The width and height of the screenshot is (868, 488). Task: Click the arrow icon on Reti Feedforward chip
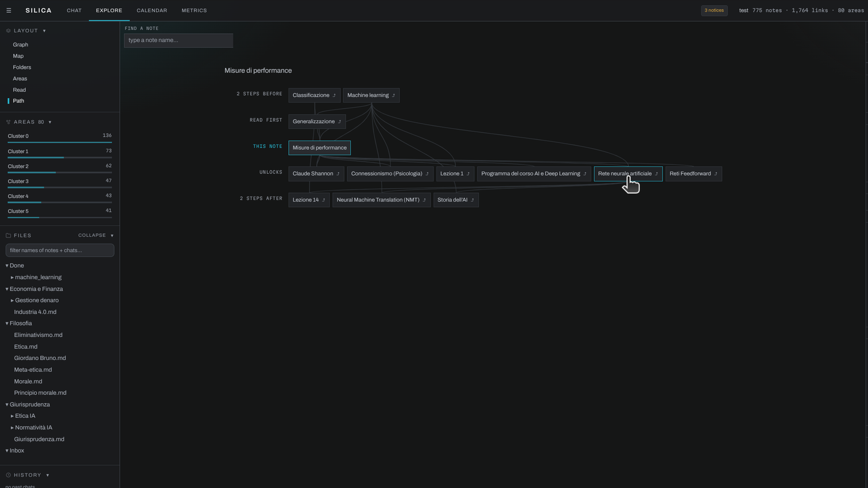715,174
